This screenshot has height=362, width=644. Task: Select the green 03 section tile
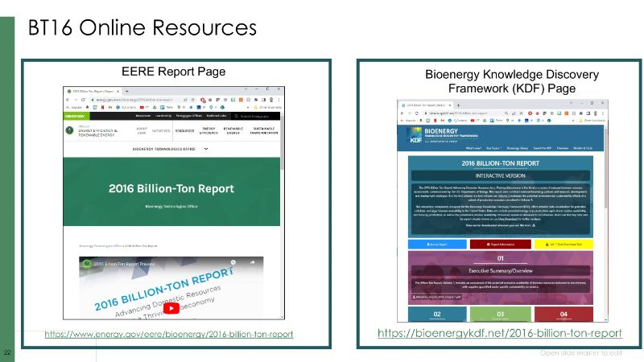tap(500, 314)
